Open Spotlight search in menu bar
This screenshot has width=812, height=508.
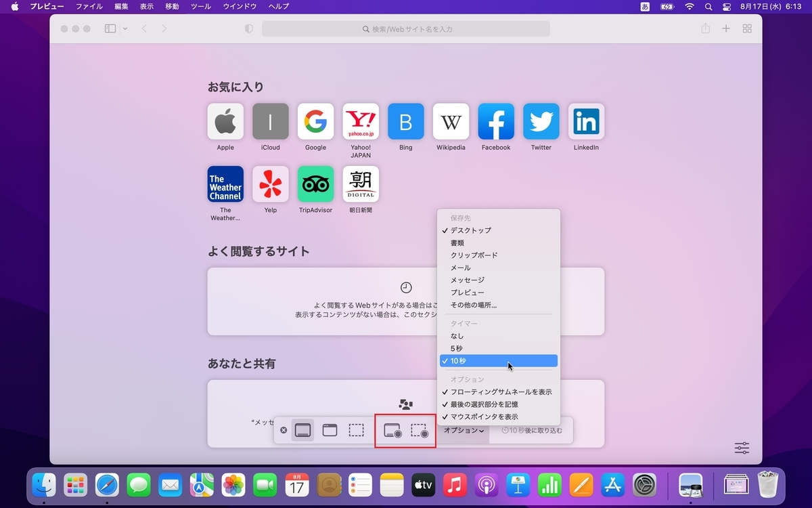coord(708,6)
